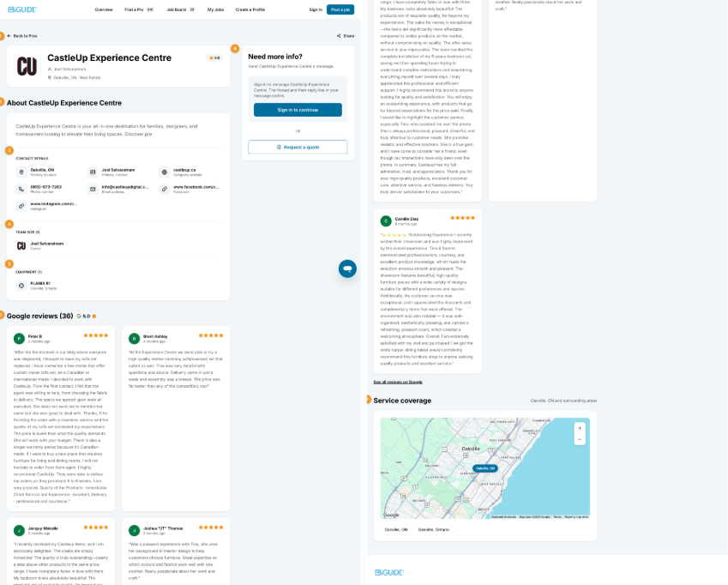Click the CastleUp CU logo thumbnail
This screenshot has width=728, height=585.
pyautogui.click(x=27, y=66)
